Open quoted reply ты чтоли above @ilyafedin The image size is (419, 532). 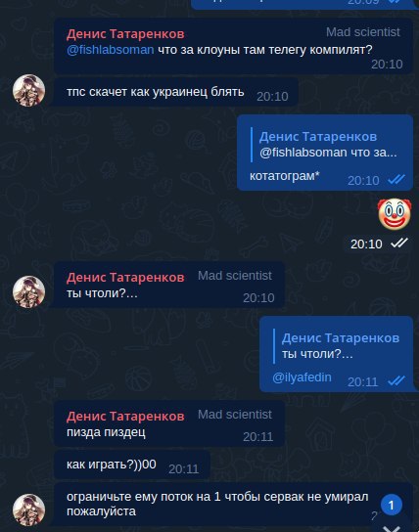pyautogui.click(x=337, y=346)
